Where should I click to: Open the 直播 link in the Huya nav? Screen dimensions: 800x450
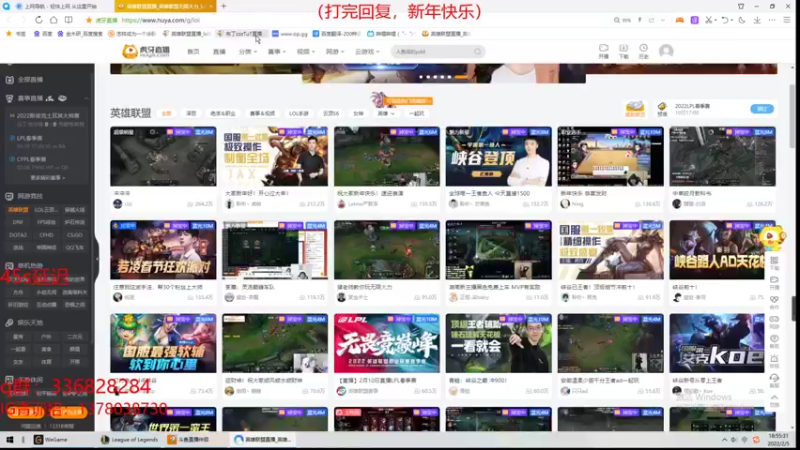click(x=219, y=52)
